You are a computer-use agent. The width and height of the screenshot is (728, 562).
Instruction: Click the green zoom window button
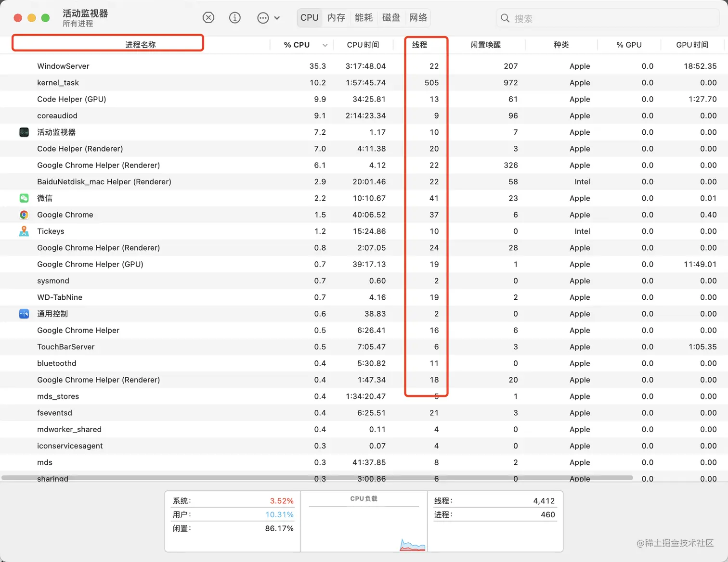(45, 18)
